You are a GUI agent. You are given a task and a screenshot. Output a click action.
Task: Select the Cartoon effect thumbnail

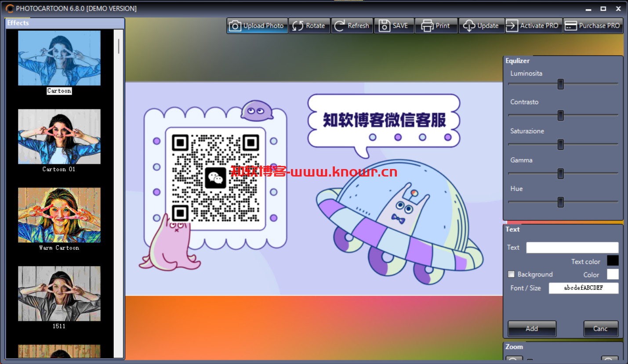point(59,58)
